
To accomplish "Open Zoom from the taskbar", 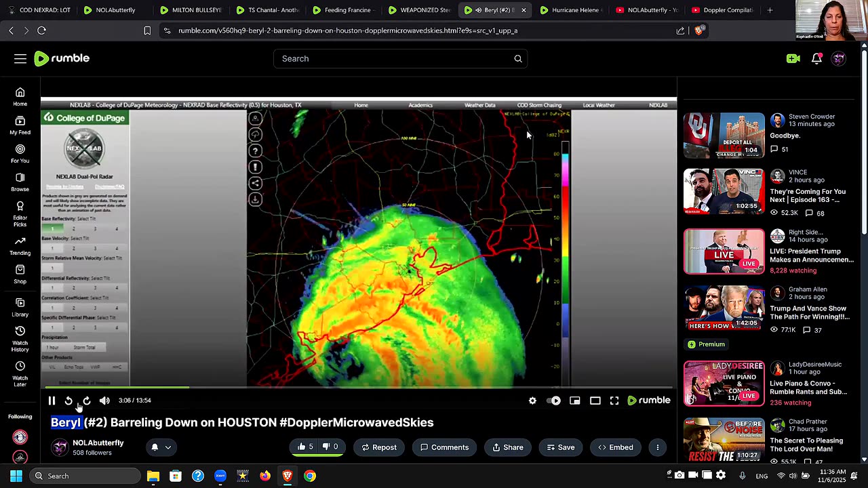I will (x=220, y=476).
